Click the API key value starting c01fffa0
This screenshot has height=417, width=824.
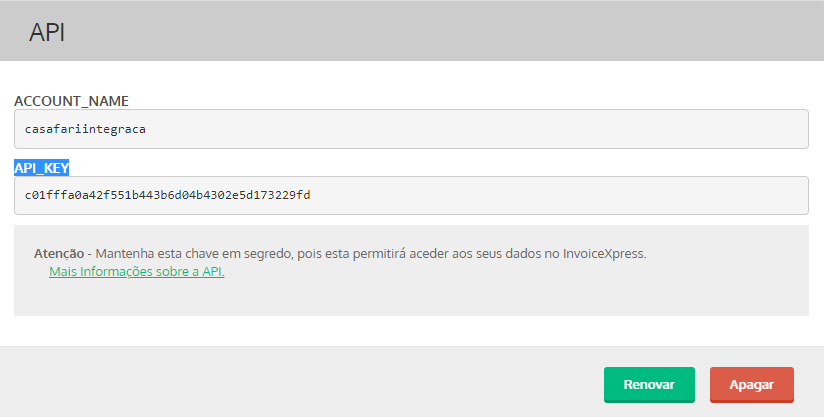167,195
